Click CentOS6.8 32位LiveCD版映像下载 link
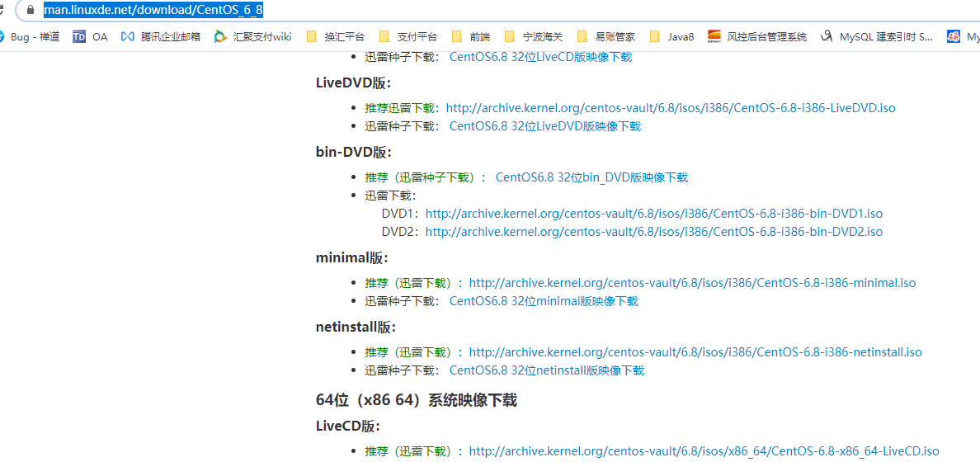The width and height of the screenshot is (980, 462). 540,57
